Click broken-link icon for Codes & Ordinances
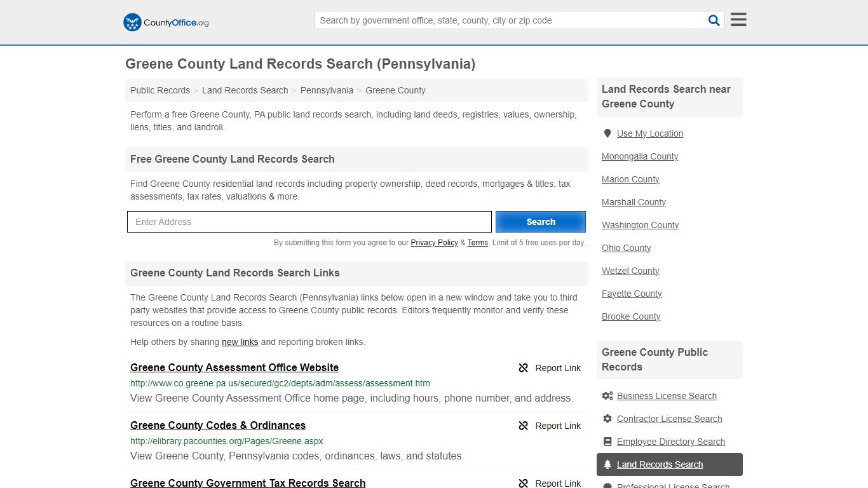This screenshot has height=488, width=868. [524, 426]
